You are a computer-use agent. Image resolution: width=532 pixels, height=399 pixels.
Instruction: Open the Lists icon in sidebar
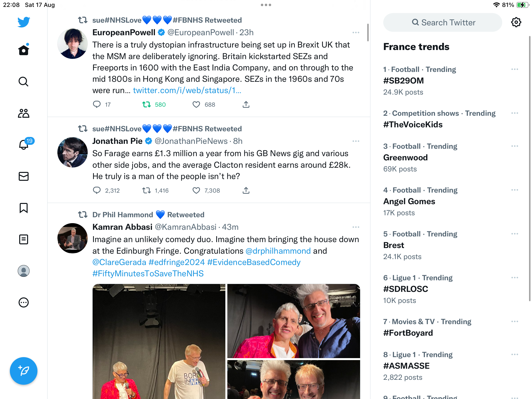(x=24, y=239)
